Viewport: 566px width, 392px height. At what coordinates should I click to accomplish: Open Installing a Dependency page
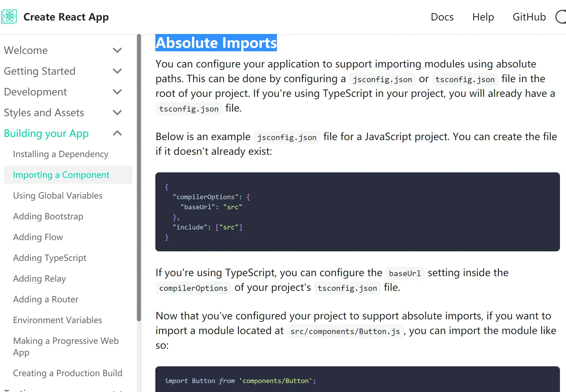point(61,154)
